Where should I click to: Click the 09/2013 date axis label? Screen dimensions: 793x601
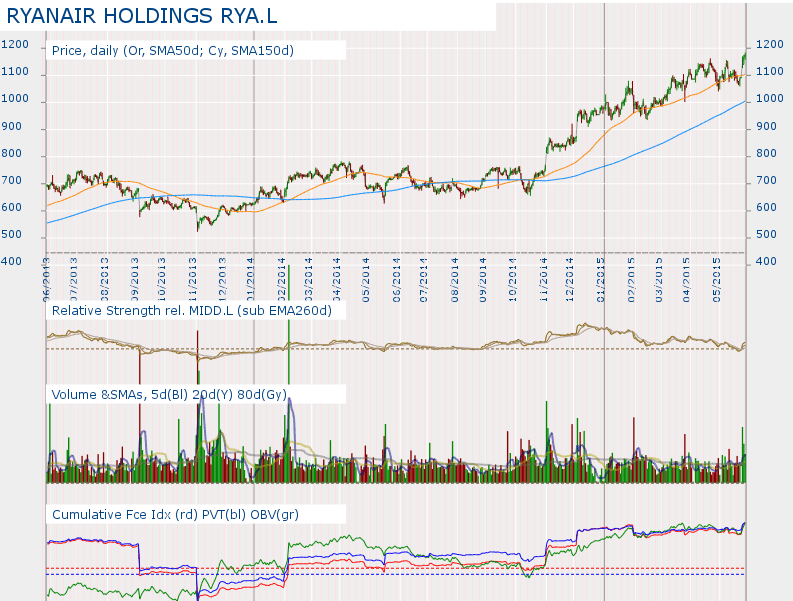[x=135, y=280]
